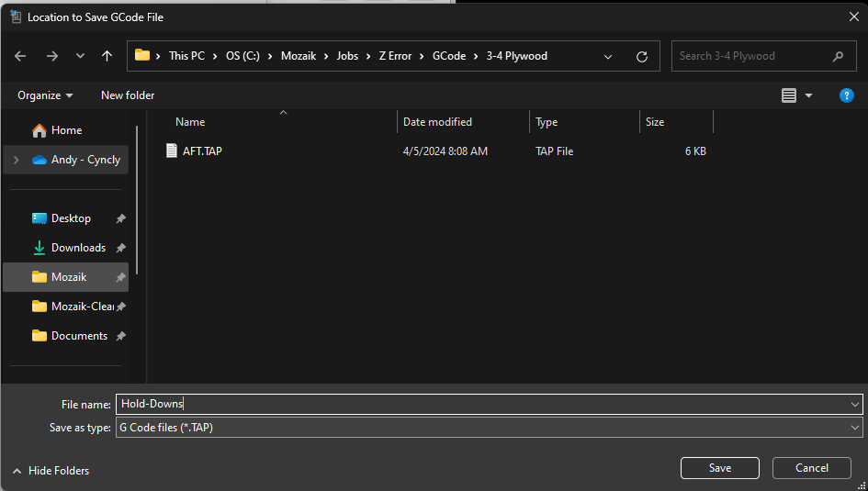
Task: Collapse the pane with Hide Folders
Action: (x=51, y=471)
